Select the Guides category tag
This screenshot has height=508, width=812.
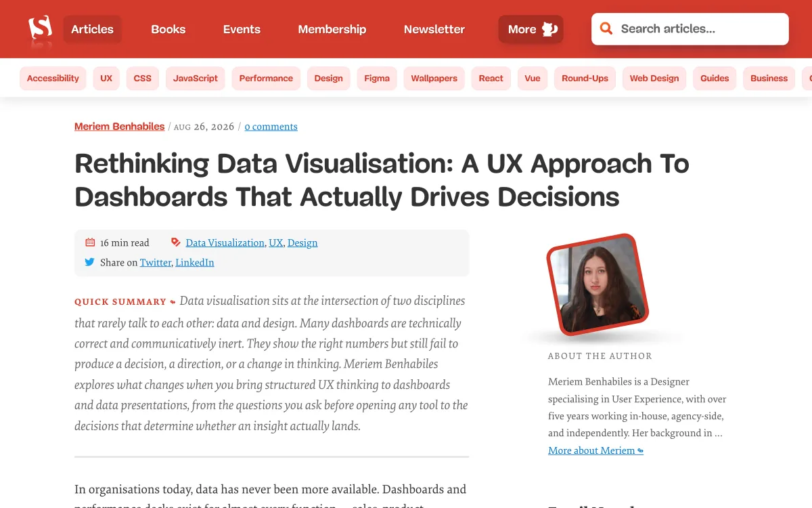[x=715, y=79]
